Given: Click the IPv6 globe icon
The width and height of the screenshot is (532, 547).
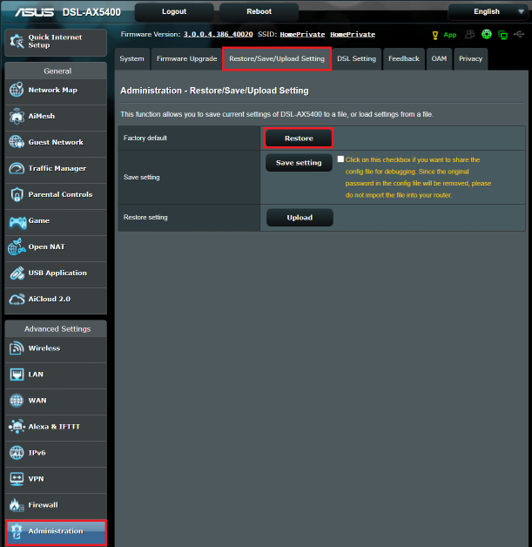Looking at the screenshot, I should coord(16,452).
